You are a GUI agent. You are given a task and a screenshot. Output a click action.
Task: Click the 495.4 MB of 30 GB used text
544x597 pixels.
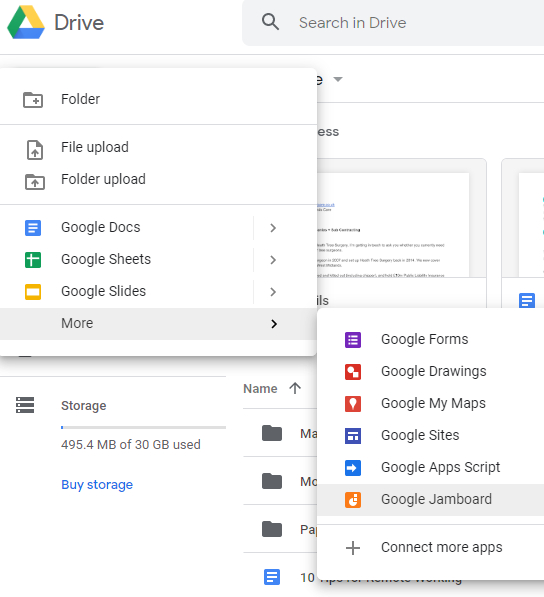point(131,445)
